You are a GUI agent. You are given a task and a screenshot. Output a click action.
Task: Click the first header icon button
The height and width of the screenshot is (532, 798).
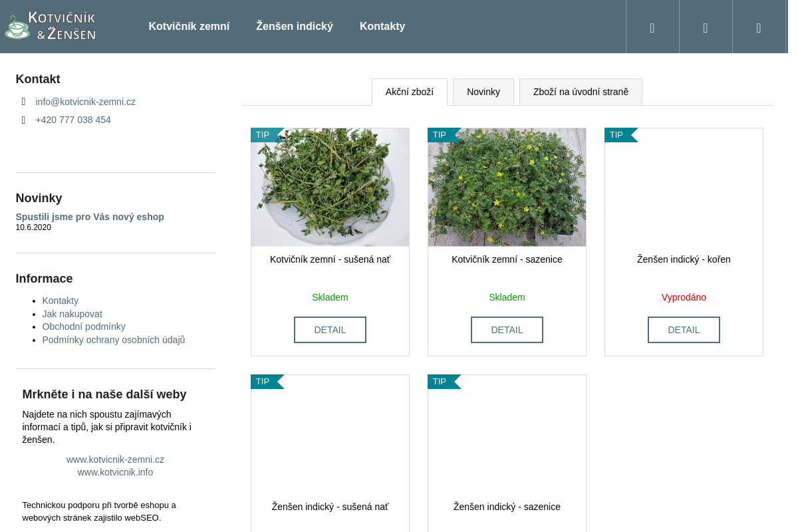[x=652, y=27]
